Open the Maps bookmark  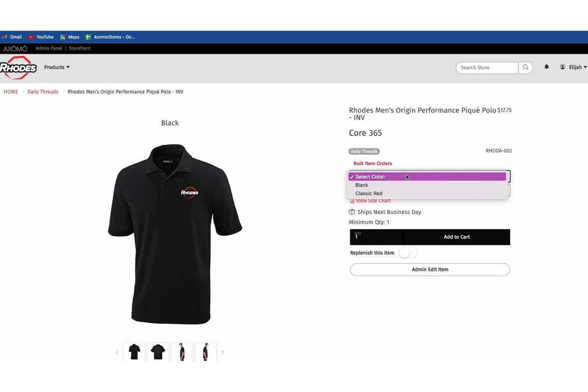[70, 37]
